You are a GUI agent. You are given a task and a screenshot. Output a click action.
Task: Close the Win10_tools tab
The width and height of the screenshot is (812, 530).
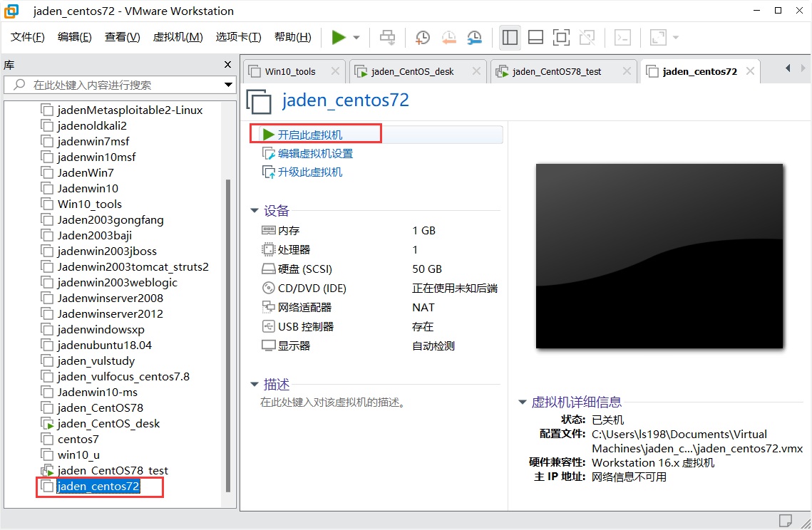click(x=335, y=71)
